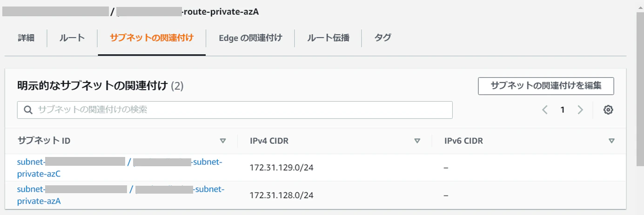644x215 pixels.
Task: Open the subnet-private-azC subnet link
Action: 120,168
